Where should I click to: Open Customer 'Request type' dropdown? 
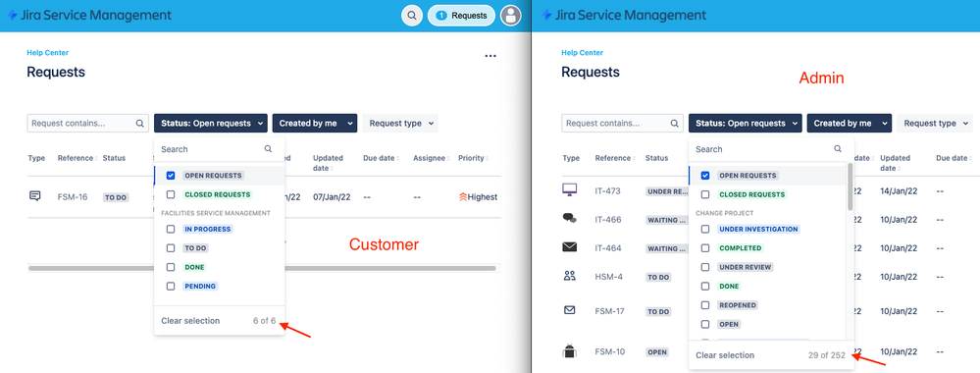click(400, 124)
